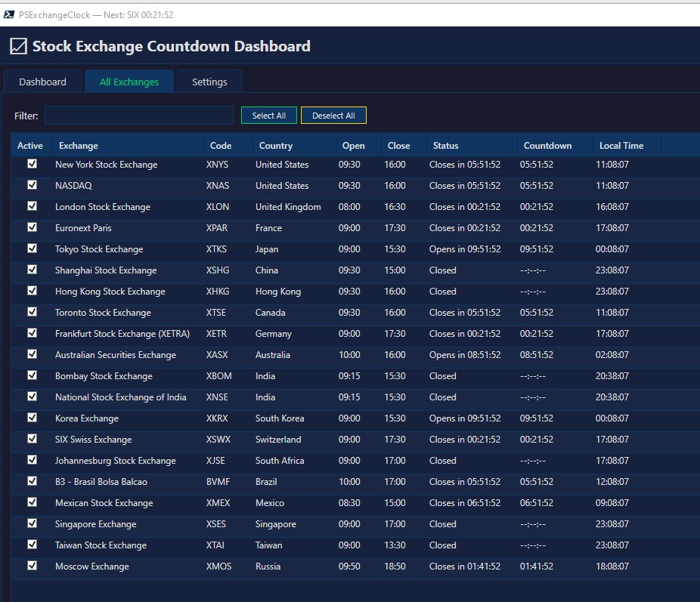Viewport: 700px width, 602px height.
Task: Click the XNAS code cell
Action: (218, 186)
